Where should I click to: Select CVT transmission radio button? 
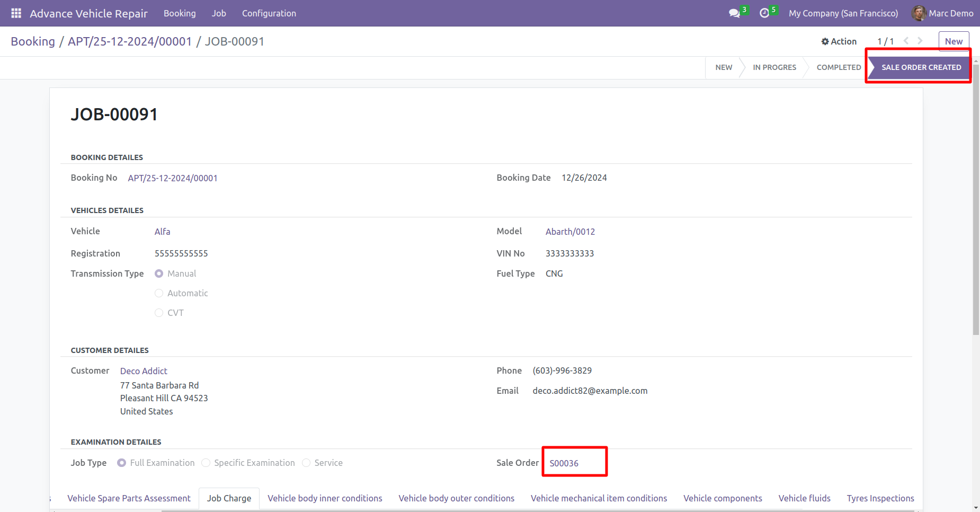coord(159,313)
